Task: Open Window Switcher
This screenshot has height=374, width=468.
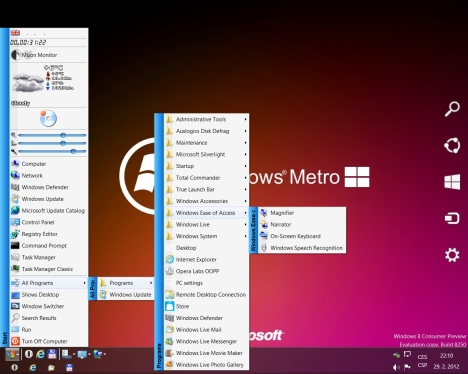Action: tap(49, 306)
